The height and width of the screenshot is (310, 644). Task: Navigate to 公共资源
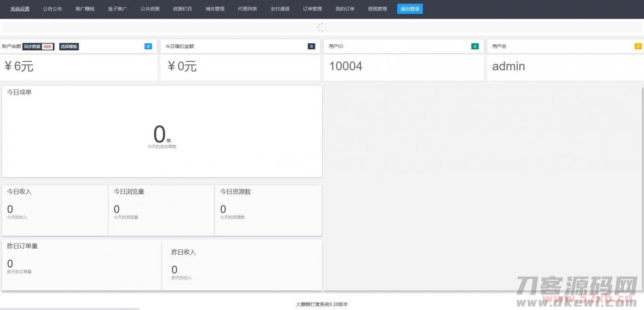150,9
